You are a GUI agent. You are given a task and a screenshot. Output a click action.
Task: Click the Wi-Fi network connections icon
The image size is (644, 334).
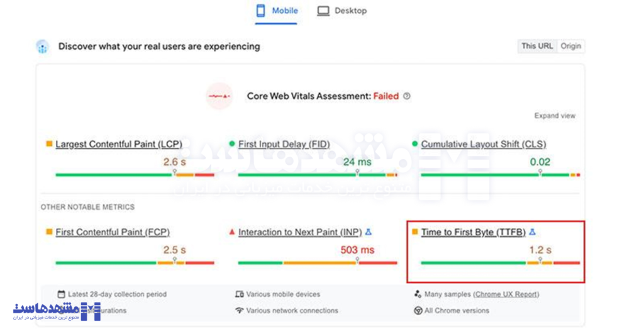point(239,311)
